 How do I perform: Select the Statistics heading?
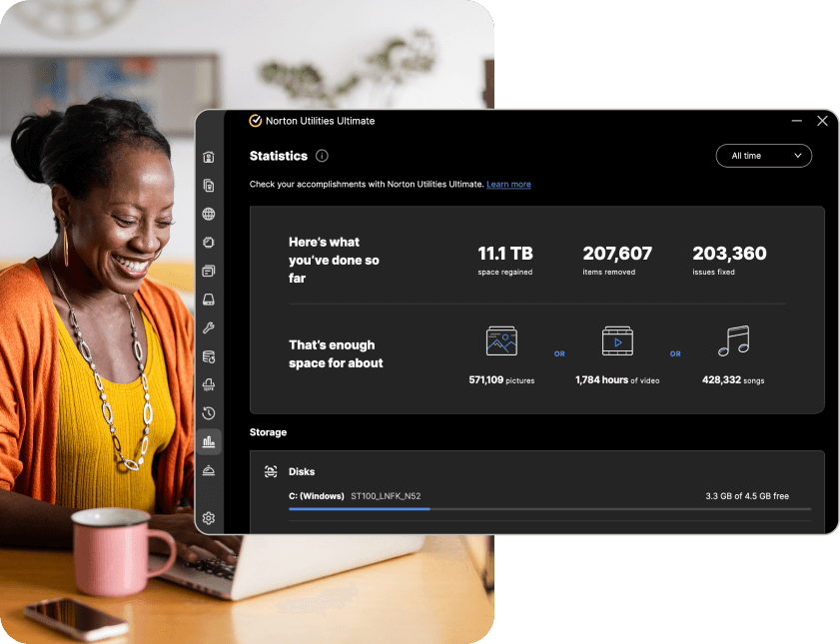[278, 156]
